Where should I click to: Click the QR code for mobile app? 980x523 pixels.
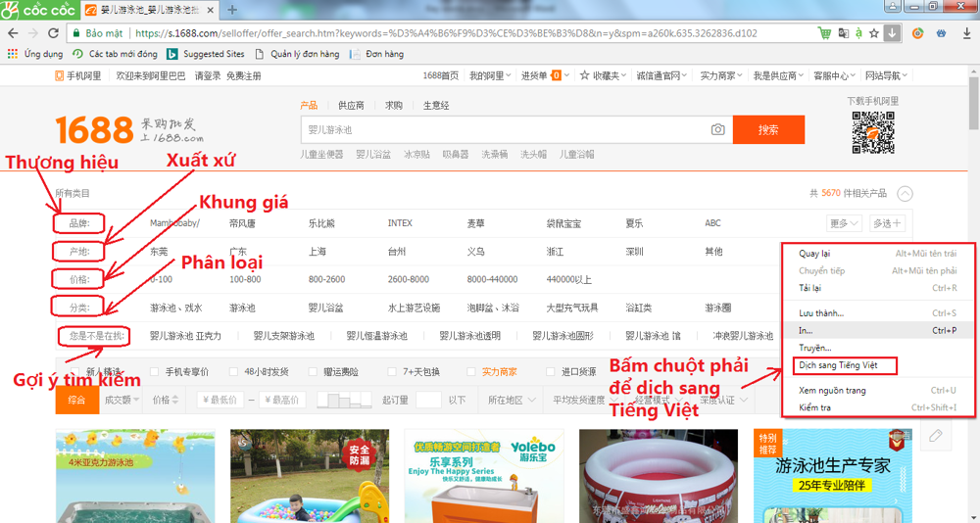coord(873,132)
